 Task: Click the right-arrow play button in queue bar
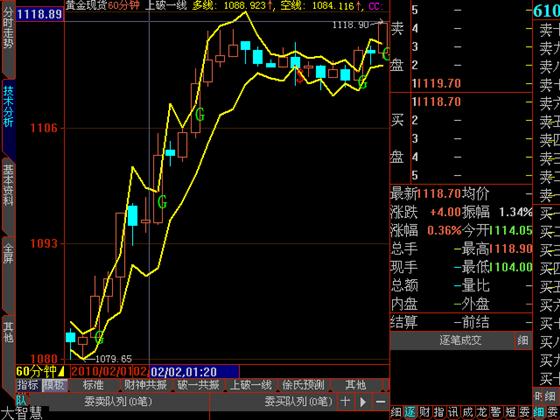tap(362, 401)
